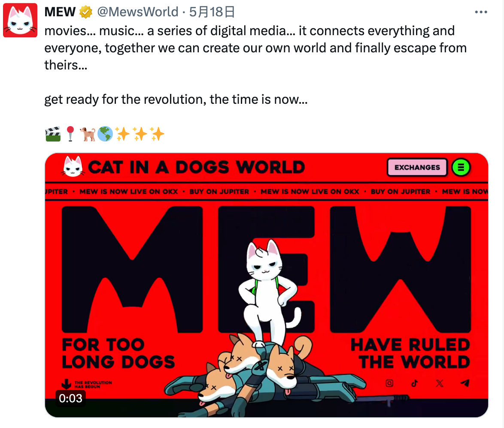Click the clapperboard emoji in tweet
The image size is (504, 428).
[53, 134]
